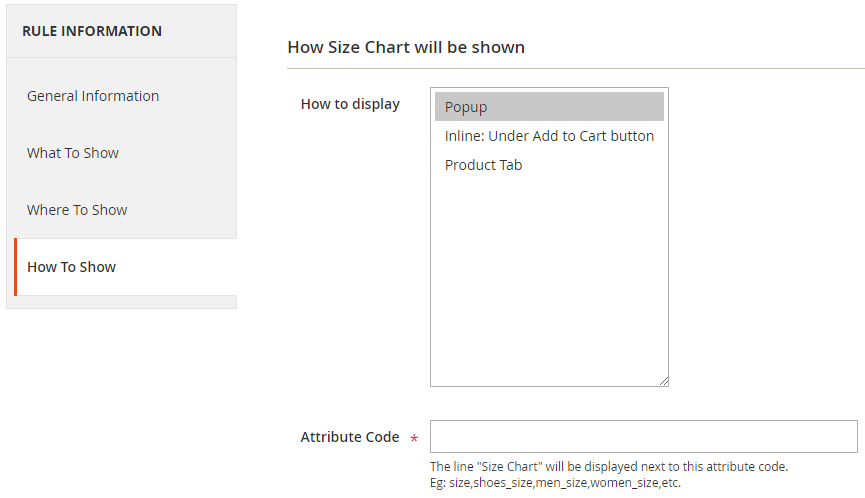Open the General Information tab
Image resolution: width=865 pixels, height=498 pixels.
coord(93,96)
